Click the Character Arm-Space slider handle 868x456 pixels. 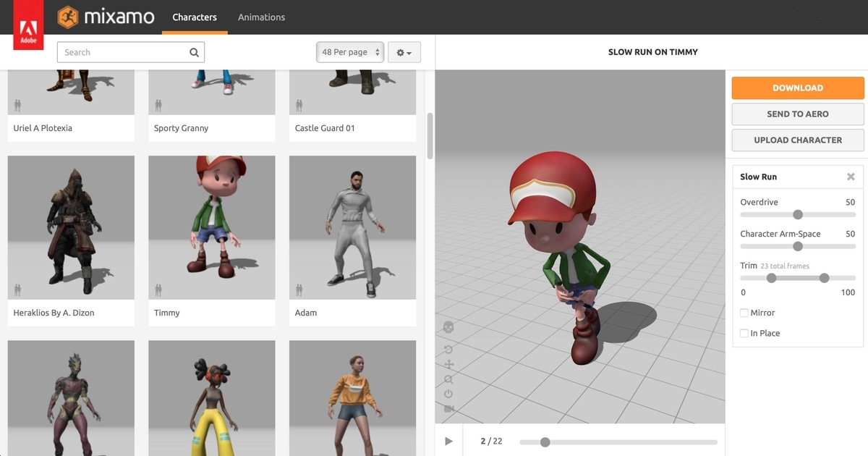click(x=798, y=246)
